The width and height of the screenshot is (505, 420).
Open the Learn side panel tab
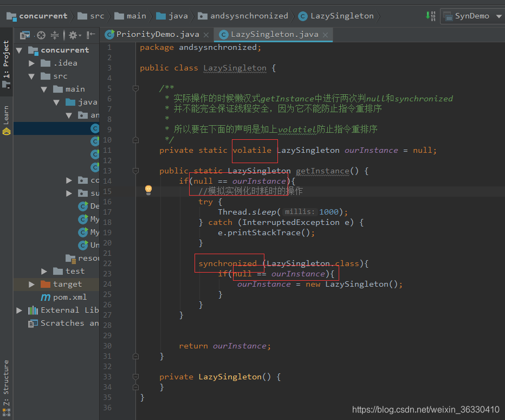tap(6, 120)
